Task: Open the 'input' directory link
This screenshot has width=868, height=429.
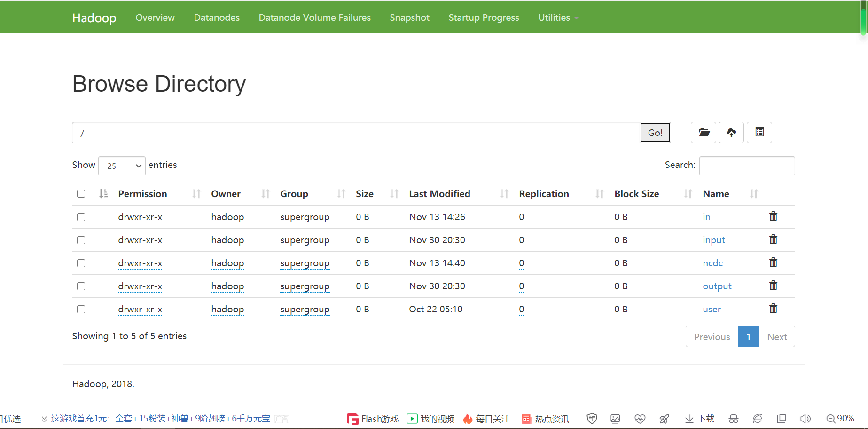Action: coord(714,240)
